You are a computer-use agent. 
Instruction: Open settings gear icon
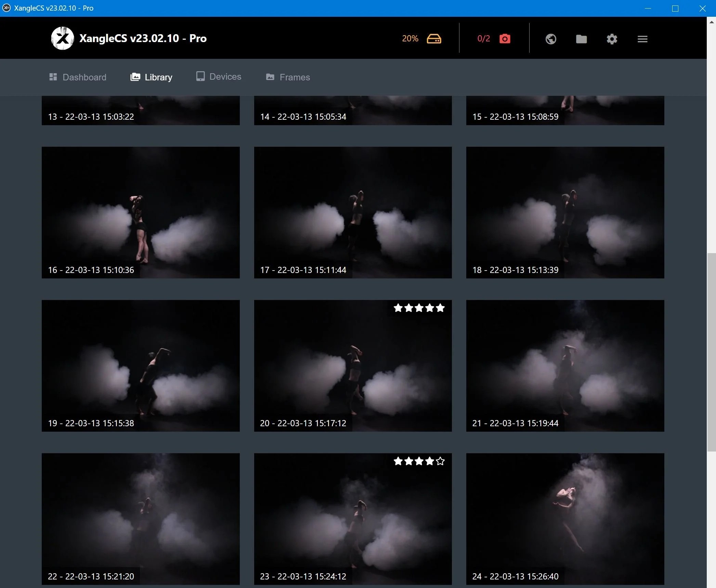point(612,39)
